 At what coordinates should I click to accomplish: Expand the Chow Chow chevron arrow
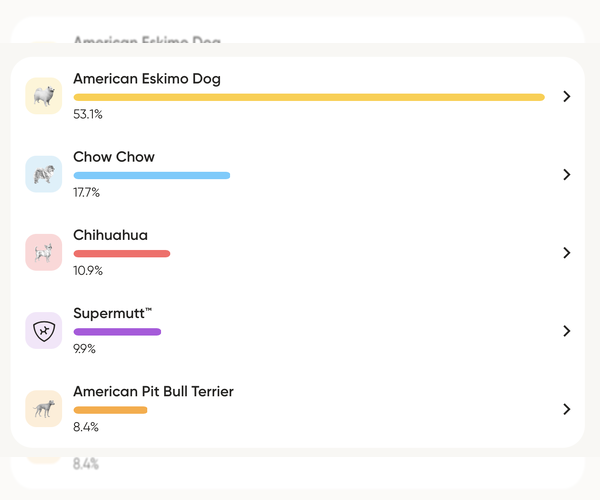567,174
